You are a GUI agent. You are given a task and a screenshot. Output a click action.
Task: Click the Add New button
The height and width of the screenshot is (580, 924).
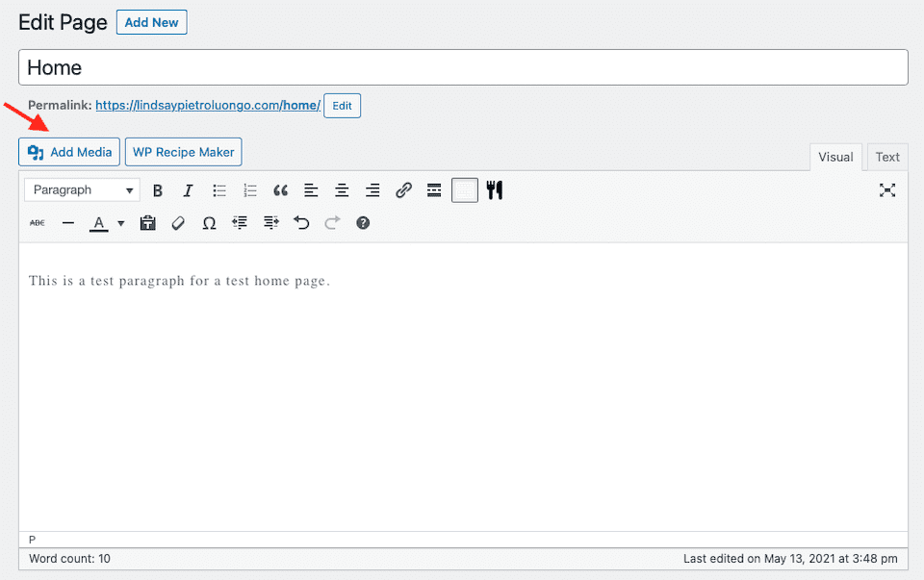click(151, 21)
